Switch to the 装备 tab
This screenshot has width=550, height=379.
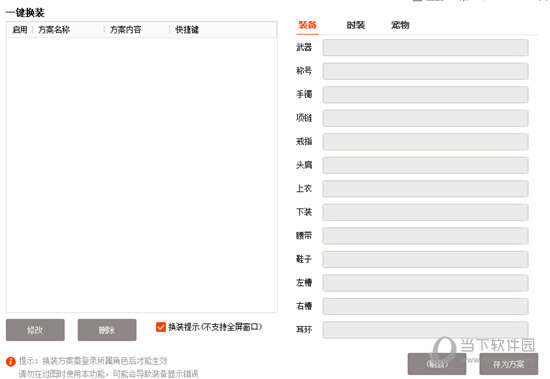(307, 25)
